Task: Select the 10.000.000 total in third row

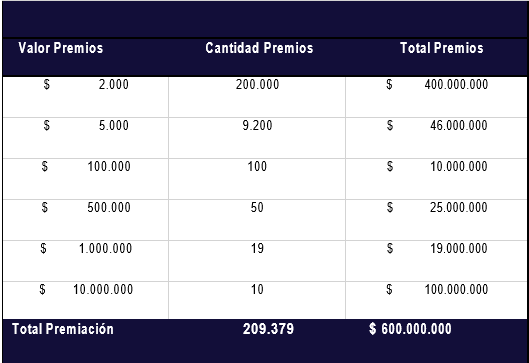Action: pyautogui.click(x=437, y=179)
